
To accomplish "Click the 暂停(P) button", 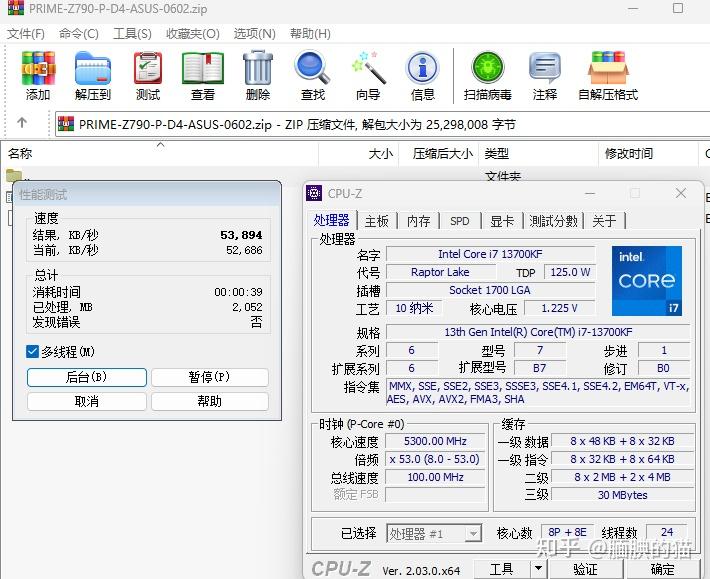I will click(210, 377).
